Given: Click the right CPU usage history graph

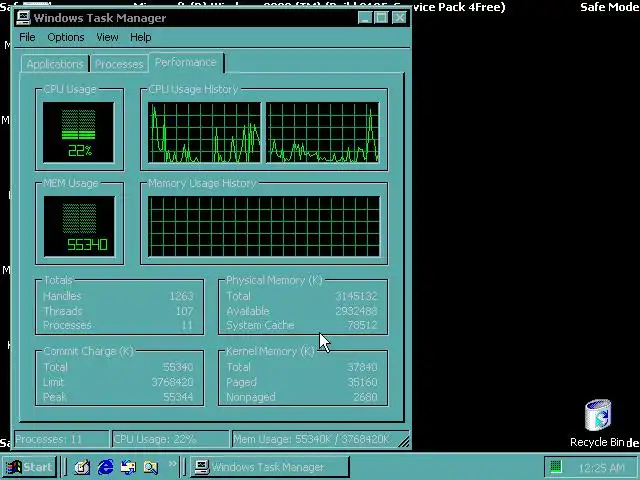Looking at the screenshot, I should 322,133.
